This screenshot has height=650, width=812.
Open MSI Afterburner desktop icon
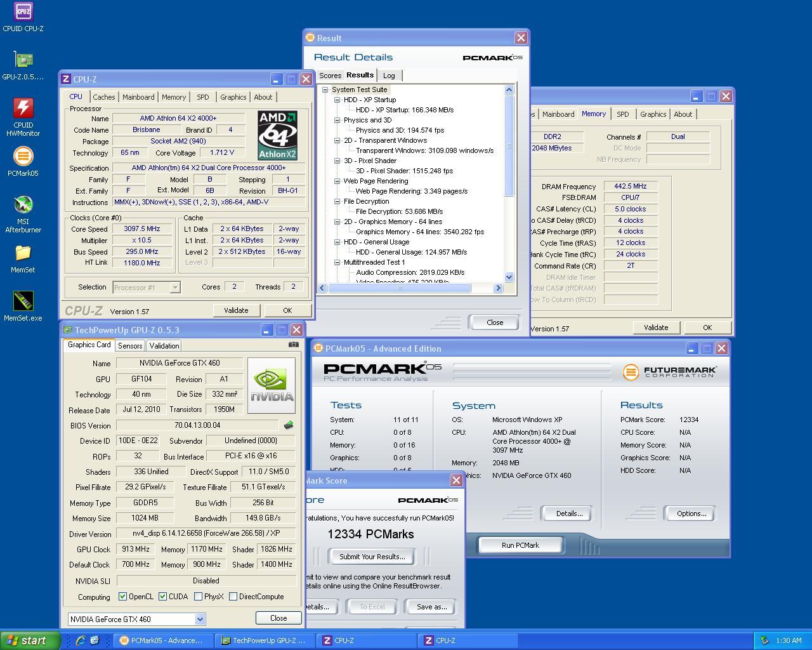click(23, 214)
